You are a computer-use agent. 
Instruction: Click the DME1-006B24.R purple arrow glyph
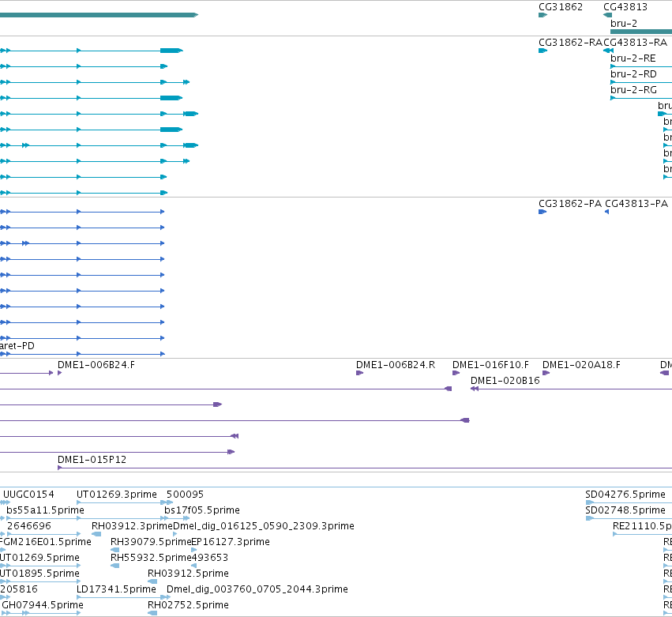point(359,373)
